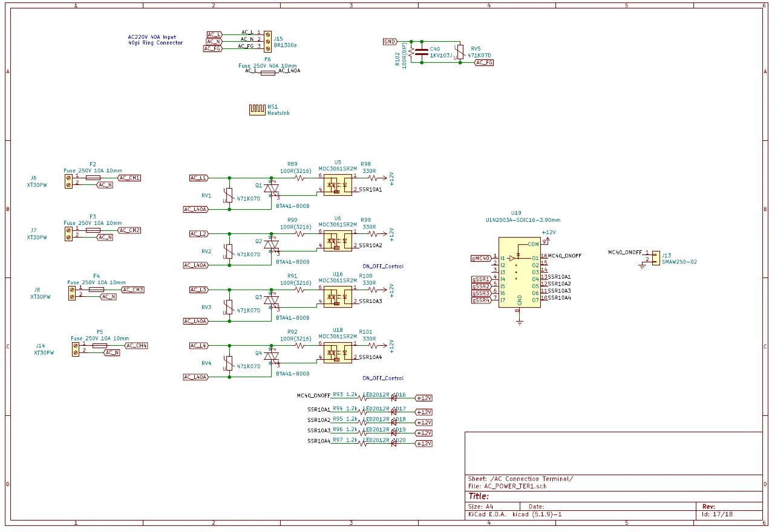Select the AC_L3 net label
The width and height of the screenshot is (772, 532).
(199, 290)
